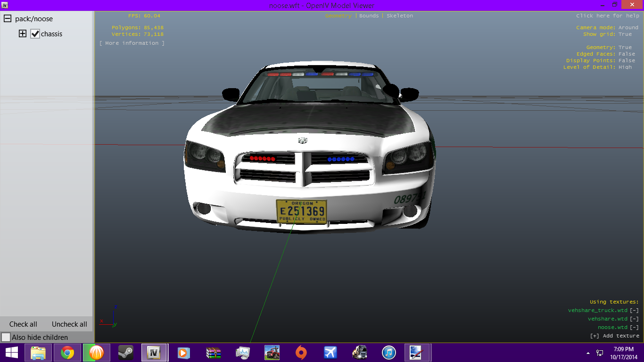Expand the More information section
The width and height of the screenshot is (644, 362).
132,43
